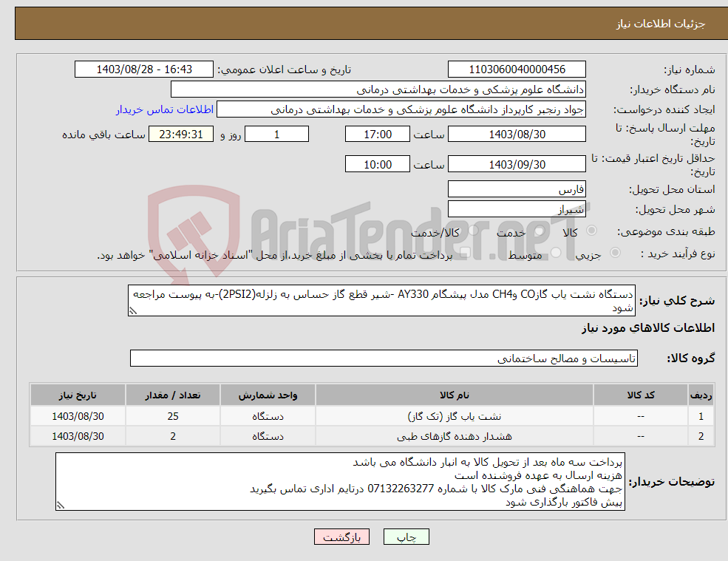
Task: Click the remaining time field 23:49:31
Action: click(x=181, y=135)
